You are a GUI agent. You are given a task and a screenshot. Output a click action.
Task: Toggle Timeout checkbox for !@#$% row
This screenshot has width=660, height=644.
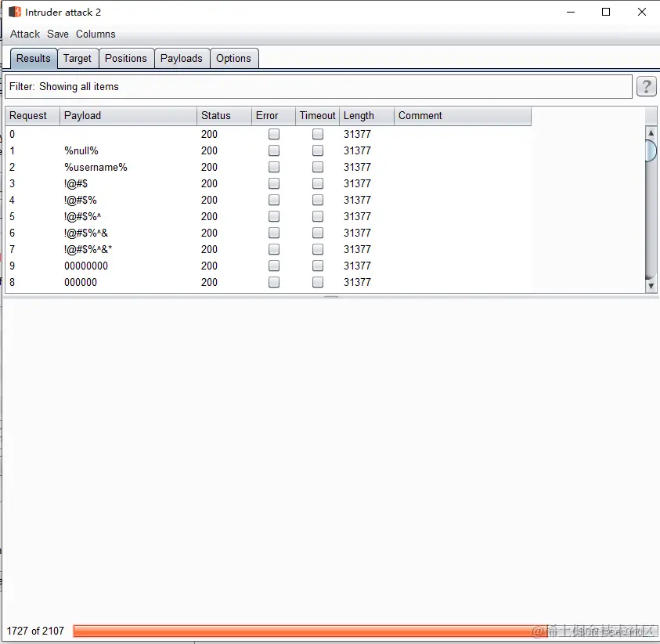pyautogui.click(x=318, y=200)
